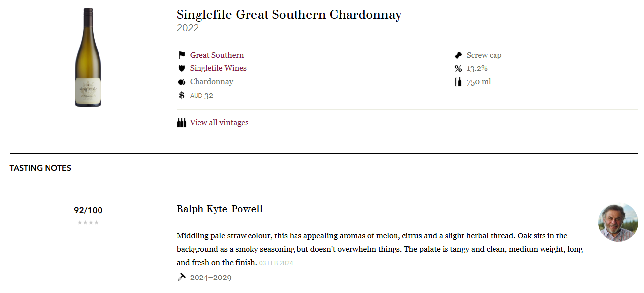The height and width of the screenshot is (293, 644).
Task: Click the percent alcohol icon
Action: click(x=458, y=68)
